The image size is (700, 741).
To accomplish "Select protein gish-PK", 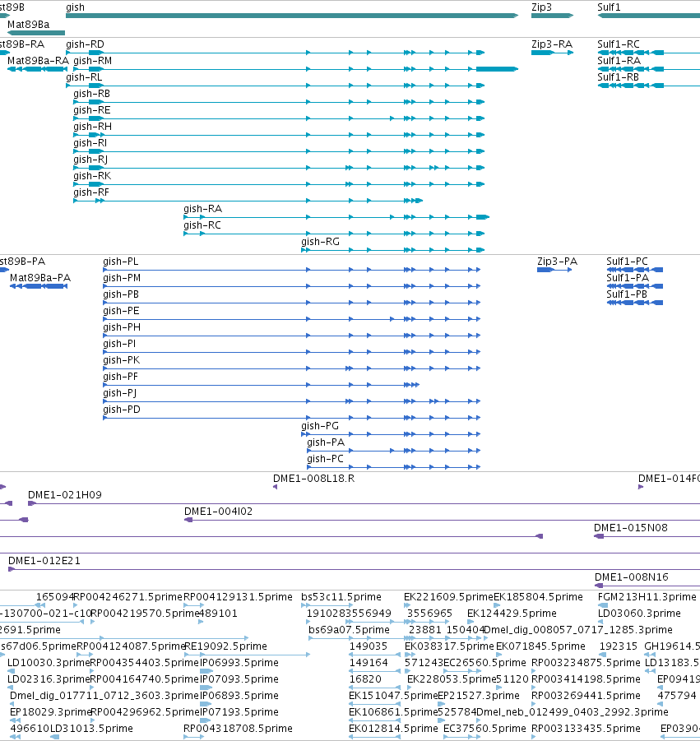I will (292, 368).
